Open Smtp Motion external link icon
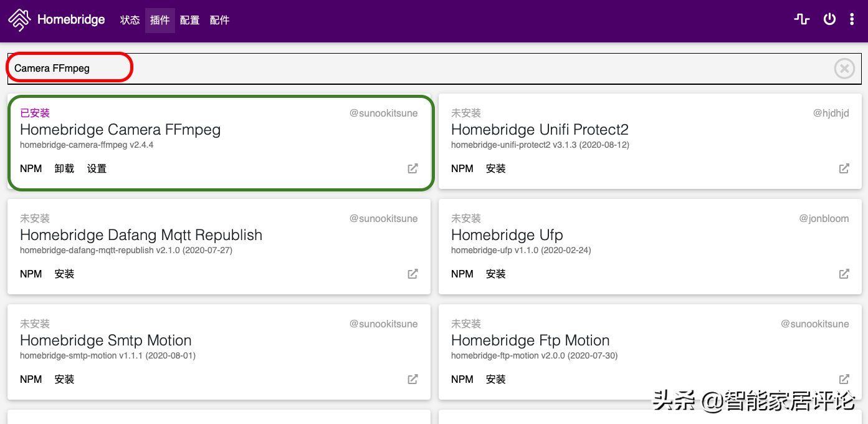Image resolution: width=868 pixels, height=424 pixels. coord(413,379)
